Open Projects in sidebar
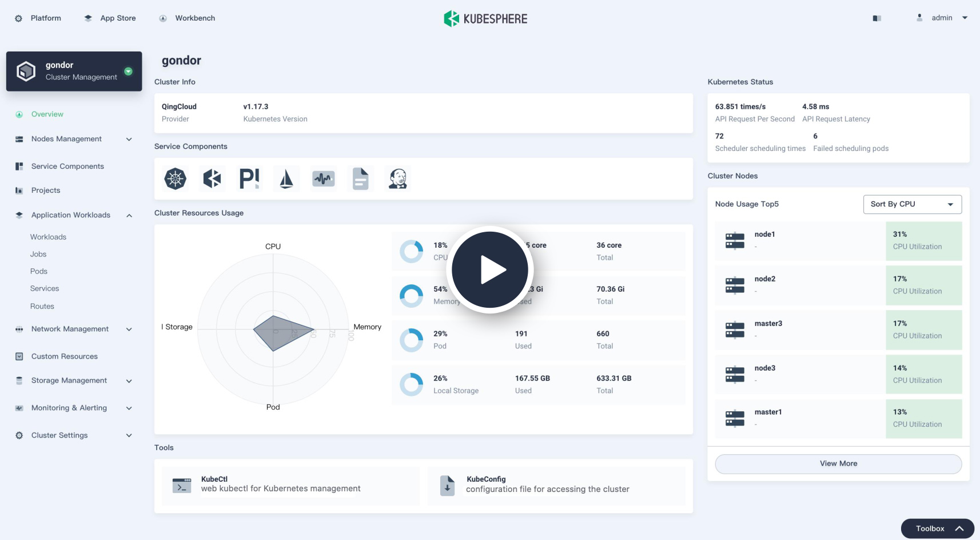 point(46,190)
